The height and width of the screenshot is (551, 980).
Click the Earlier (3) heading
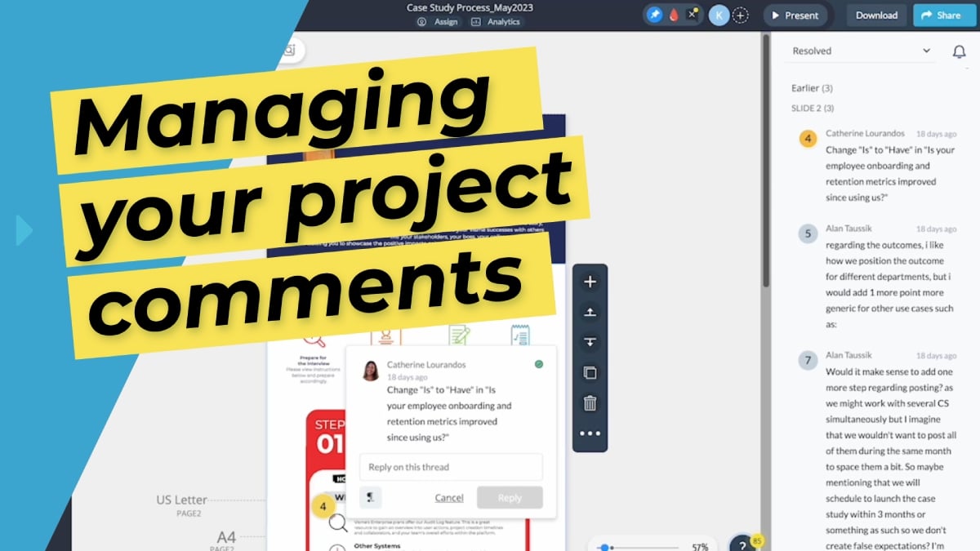tap(812, 88)
